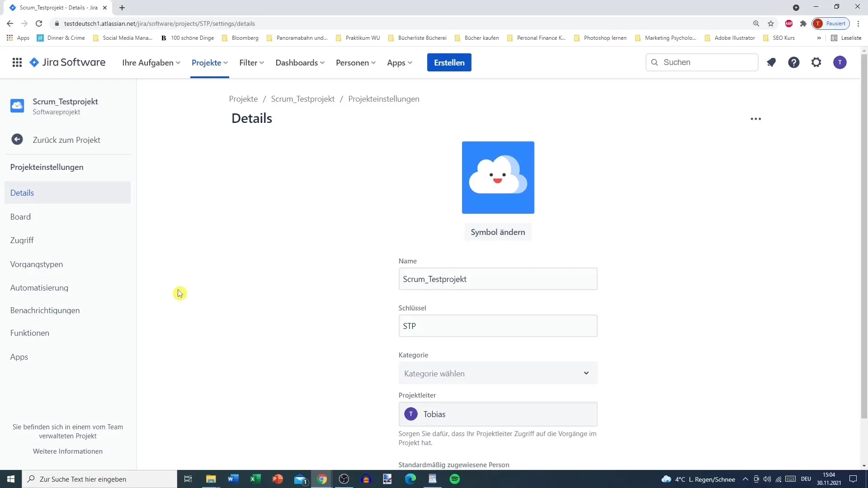Screen dimensions: 868x488
Task: Select the Board sidebar item
Action: [x=20, y=216]
